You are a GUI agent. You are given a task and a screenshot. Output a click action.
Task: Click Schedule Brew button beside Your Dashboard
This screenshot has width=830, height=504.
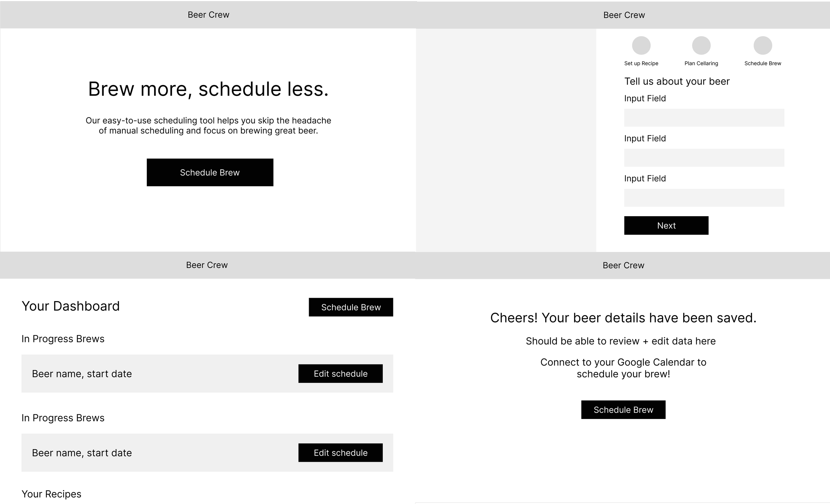tap(351, 307)
